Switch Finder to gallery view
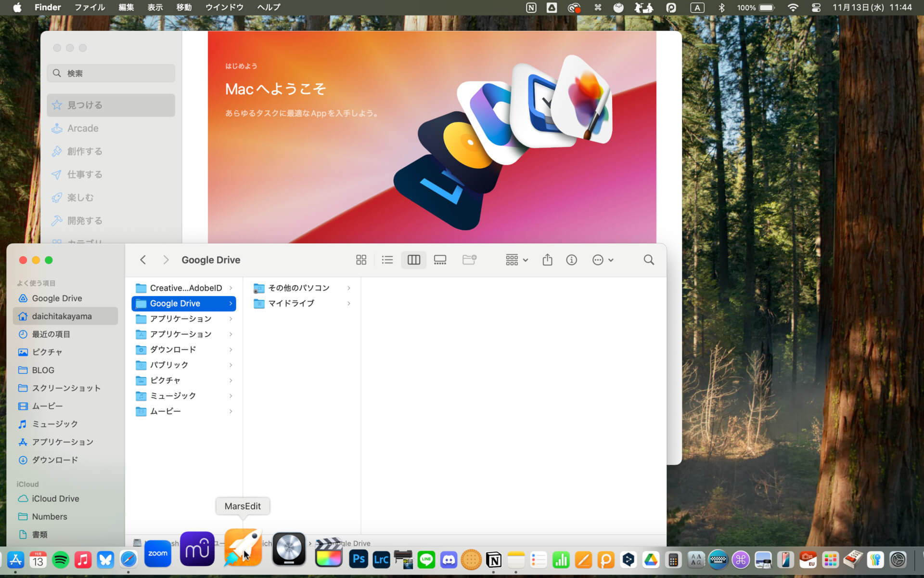This screenshot has width=924, height=578. click(x=440, y=260)
